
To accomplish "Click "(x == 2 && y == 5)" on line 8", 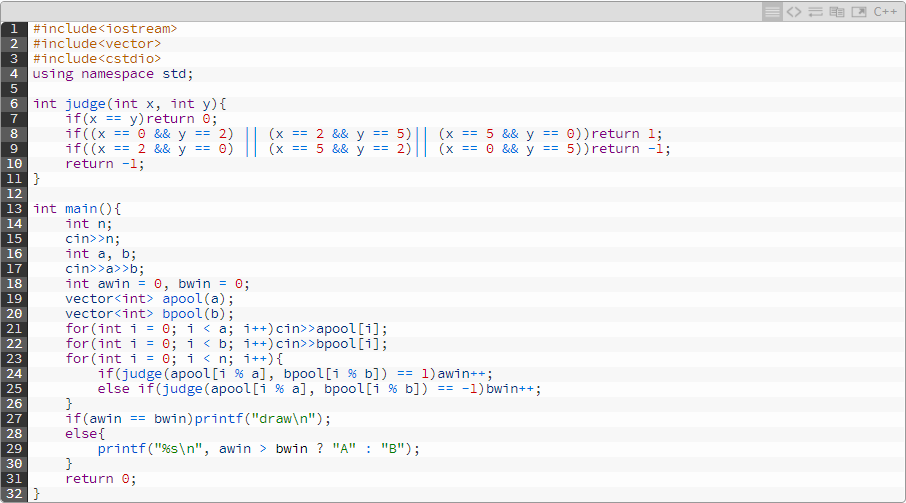I will pos(340,134).
